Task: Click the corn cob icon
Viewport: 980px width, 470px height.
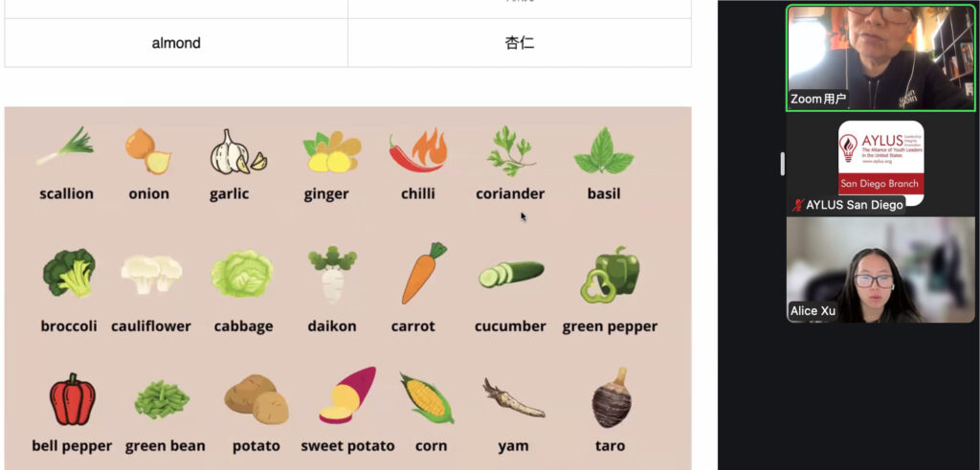Action: pyautogui.click(x=427, y=398)
